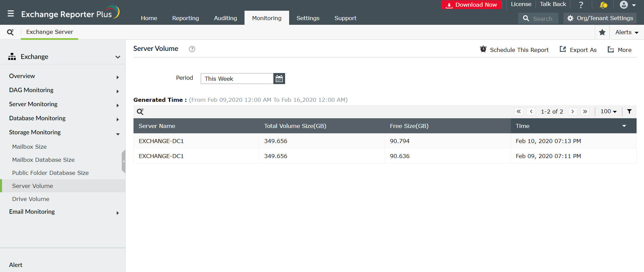Viewport: 644px width, 272px height.
Task: Sort by Free Size(GB) column
Action: tap(409, 126)
